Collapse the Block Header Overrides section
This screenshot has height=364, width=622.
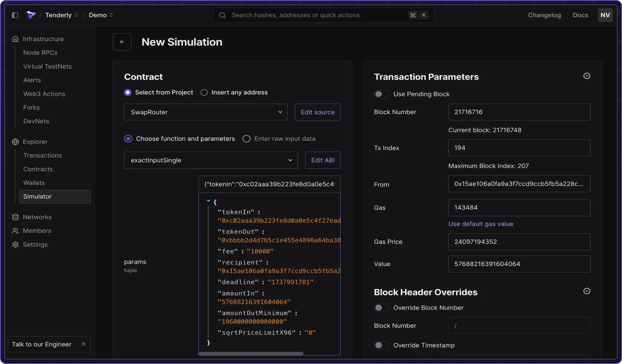pyautogui.click(x=587, y=291)
